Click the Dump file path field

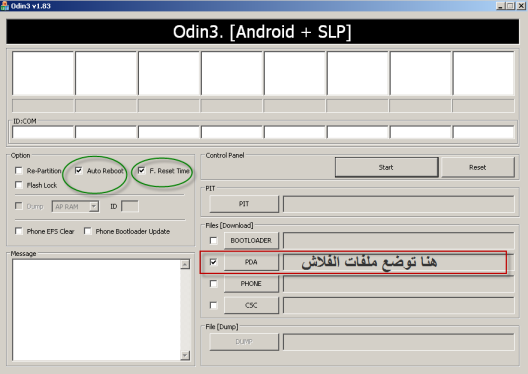pyautogui.click(x=399, y=342)
